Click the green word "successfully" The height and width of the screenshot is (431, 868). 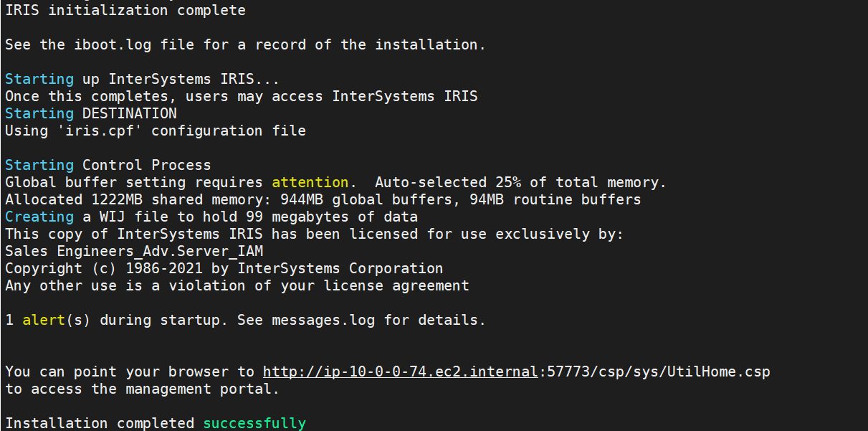254,423
